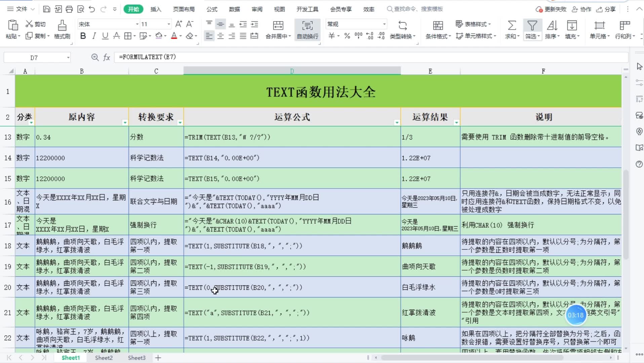Apply the format painter 格式刷

62,30
